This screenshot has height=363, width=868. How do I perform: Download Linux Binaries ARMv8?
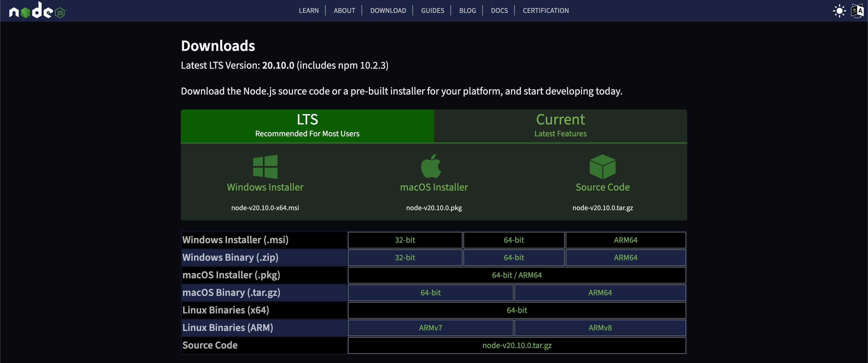pos(600,328)
